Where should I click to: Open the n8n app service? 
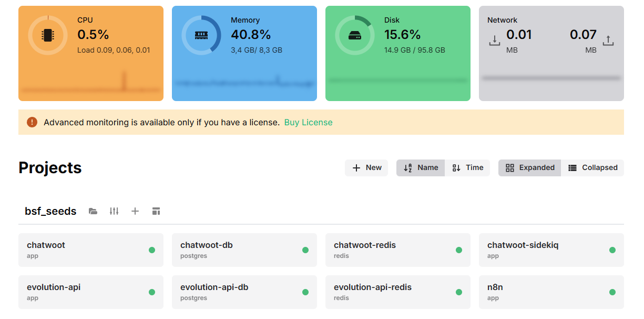pyautogui.click(x=551, y=292)
